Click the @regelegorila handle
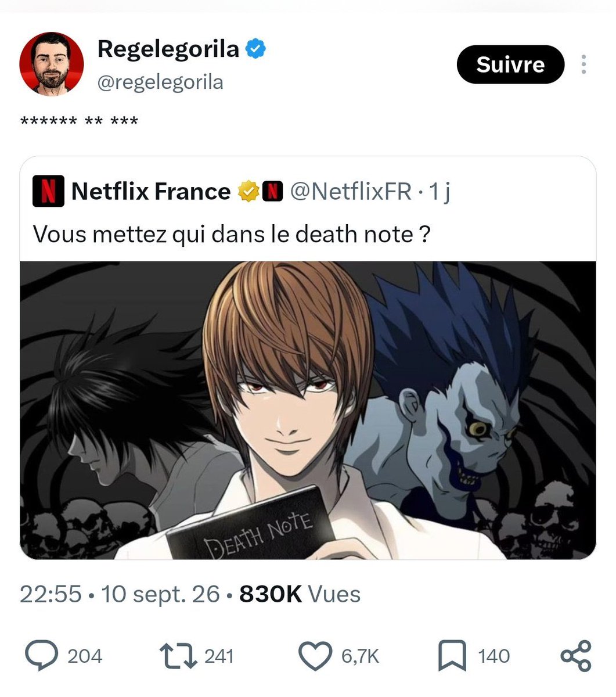Screen dimensions: 616x697 pyautogui.click(x=160, y=82)
